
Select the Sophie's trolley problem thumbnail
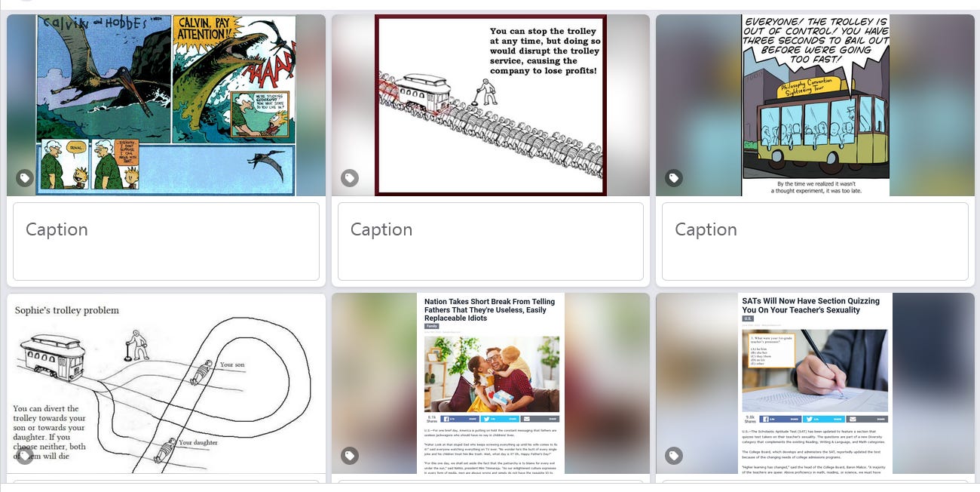[x=166, y=383]
